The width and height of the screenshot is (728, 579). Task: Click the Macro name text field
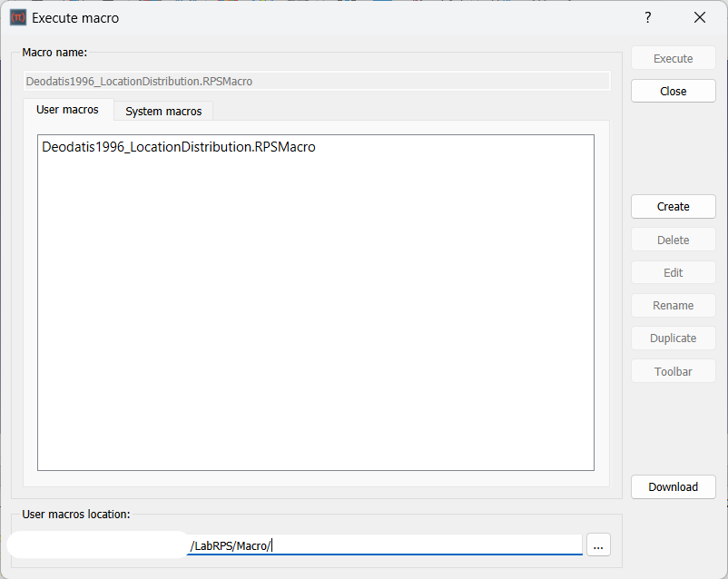316,82
